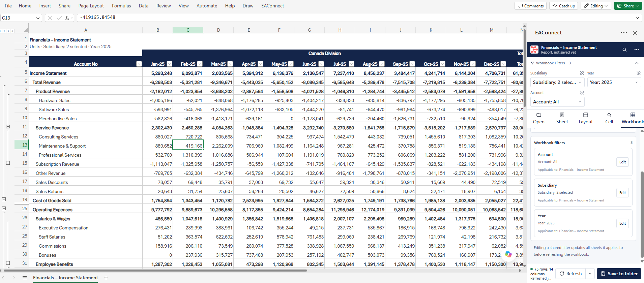Close the EAConnect task pane
644x283 pixels.
(635, 33)
